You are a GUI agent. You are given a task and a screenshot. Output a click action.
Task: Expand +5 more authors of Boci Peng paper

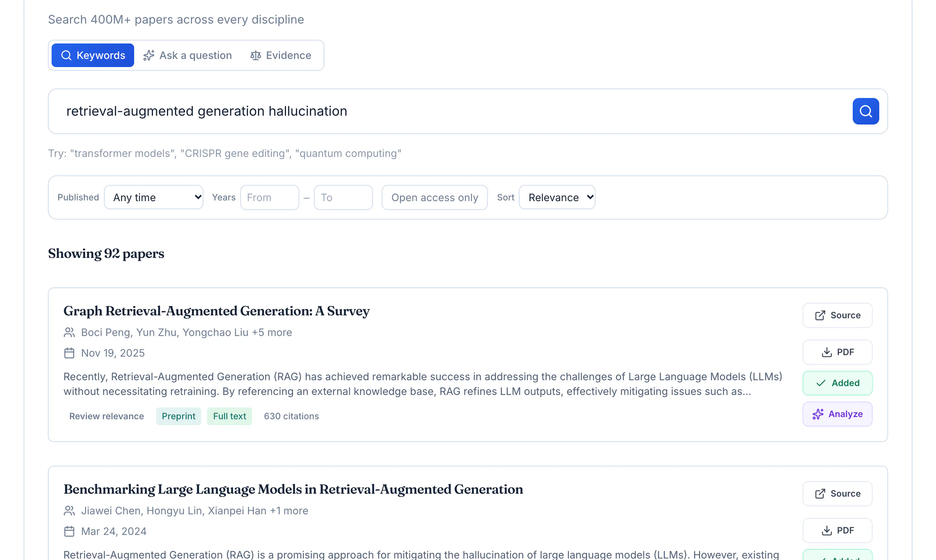(272, 332)
